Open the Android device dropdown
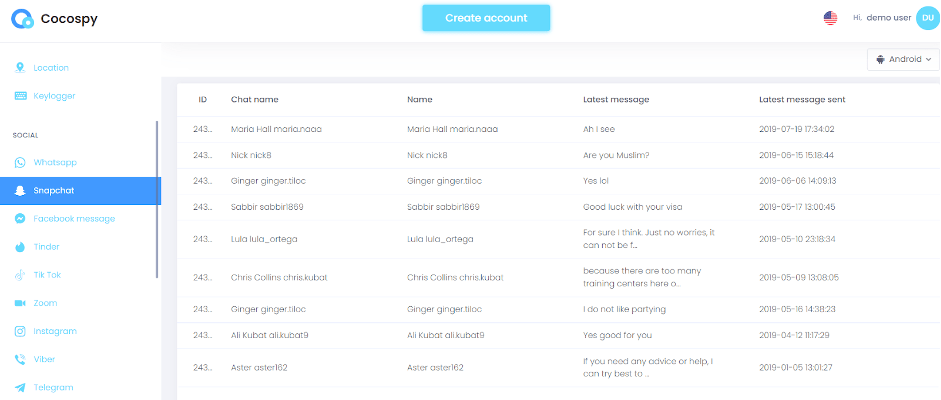Image resolution: width=941 pixels, height=400 pixels. (903, 59)
